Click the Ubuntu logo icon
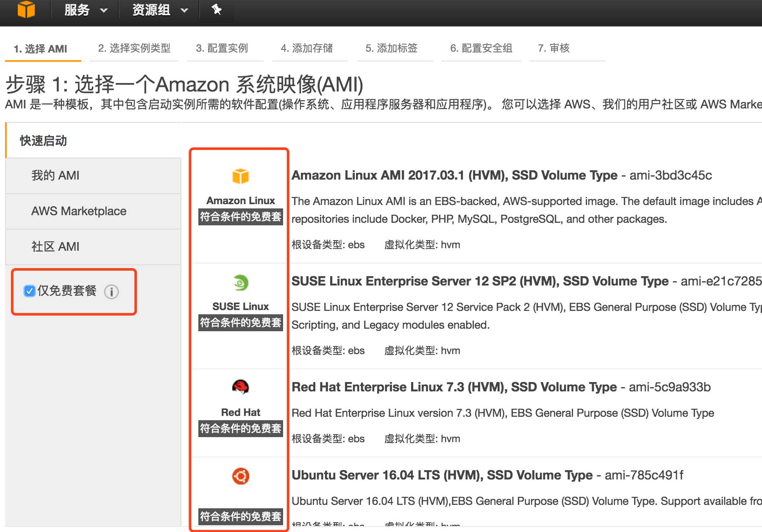Screen dimensions: 762x532 tap(241, 476)
